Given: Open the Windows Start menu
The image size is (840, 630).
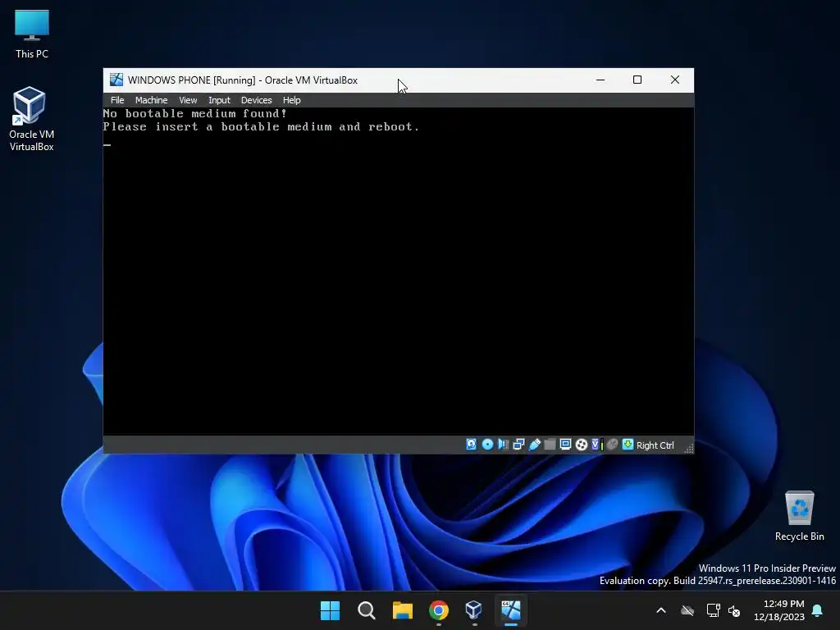Looking at the screenshot, I should (330, 610).
